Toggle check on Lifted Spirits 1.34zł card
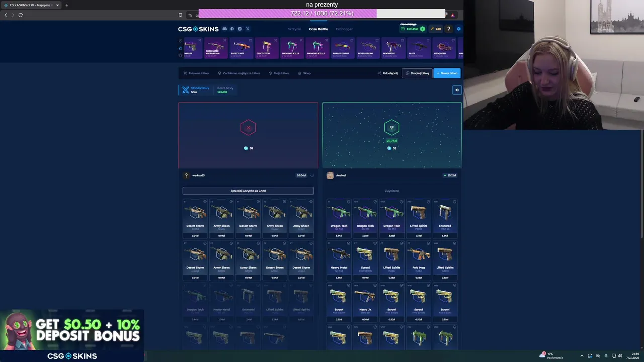Viewport: 644px width, 362px height. [x=428, y=202]
